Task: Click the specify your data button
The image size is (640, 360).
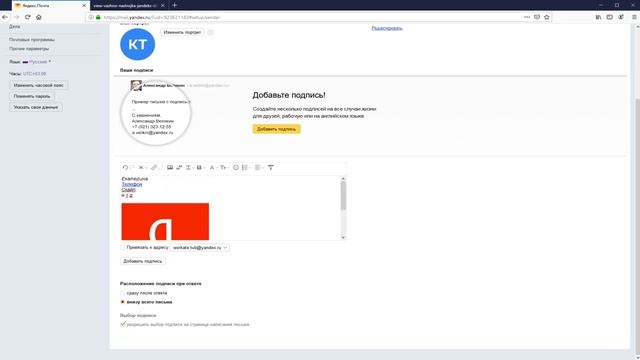Action: pos(36,107)
